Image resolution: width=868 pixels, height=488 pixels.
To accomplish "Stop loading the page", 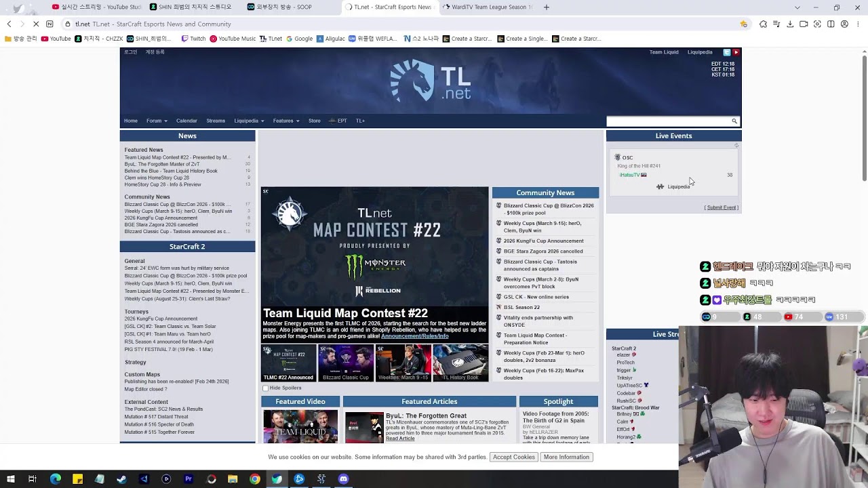I will [36, 24].
